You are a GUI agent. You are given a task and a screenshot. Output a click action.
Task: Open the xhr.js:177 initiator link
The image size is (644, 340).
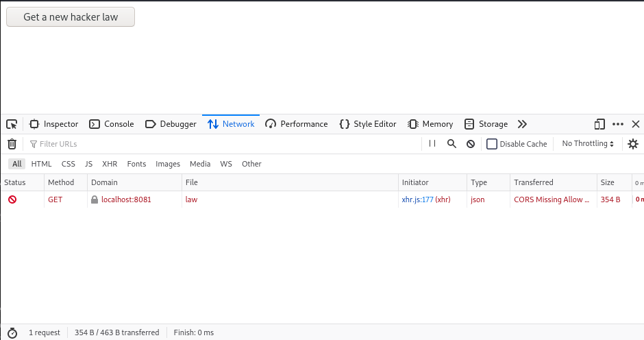417,199
